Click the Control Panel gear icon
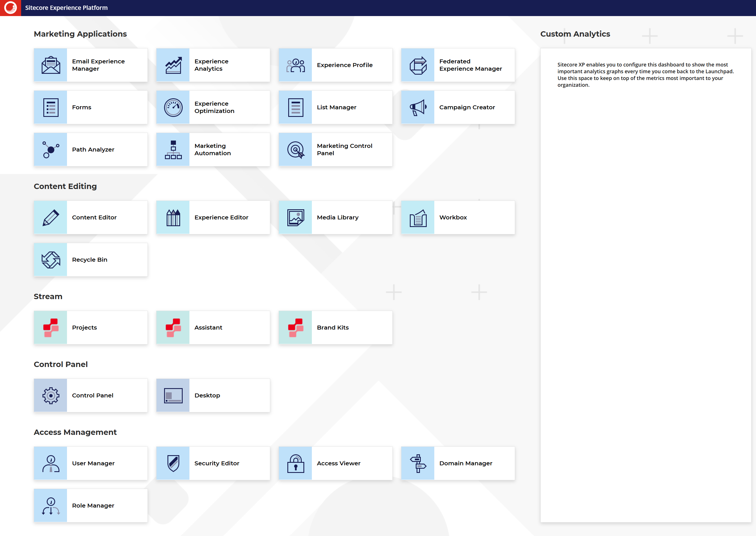Image resolution: width=756 pixels, height=536 pixels. click(x=50, y=395)
